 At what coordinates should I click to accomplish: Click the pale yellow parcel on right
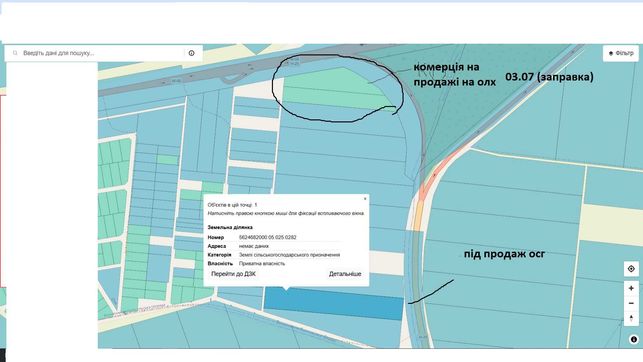[x=611, y=223]
